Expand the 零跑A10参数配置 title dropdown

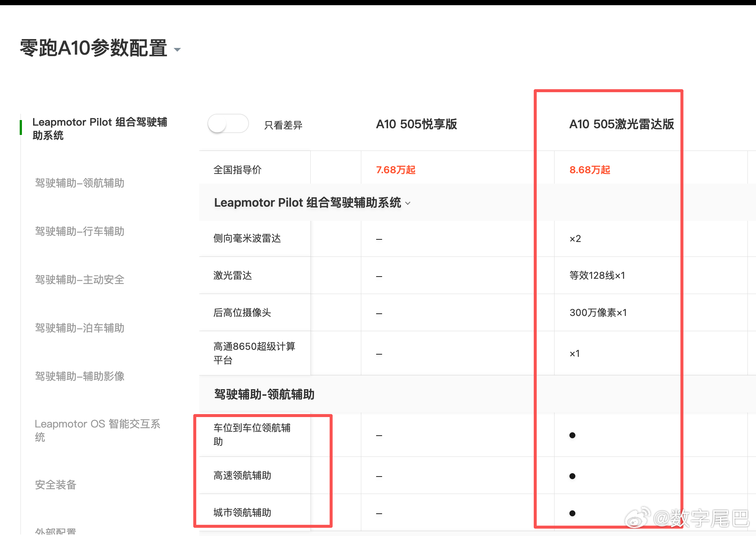(177, 49)
